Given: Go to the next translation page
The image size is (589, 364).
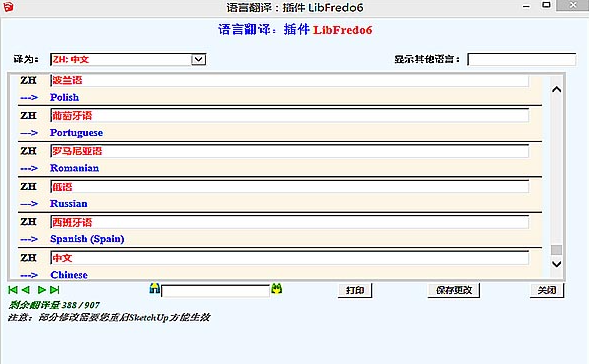Looking at the screenshot, I should (x=42, y=290).
